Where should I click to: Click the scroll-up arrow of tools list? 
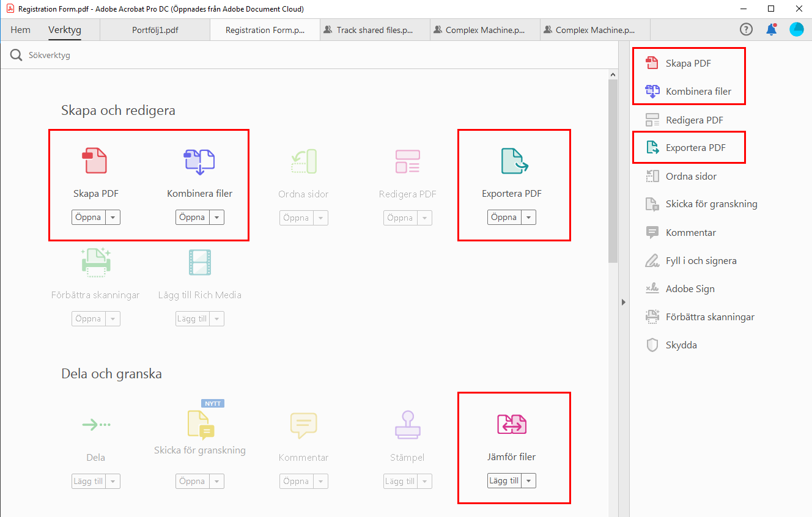pos(613,74)
